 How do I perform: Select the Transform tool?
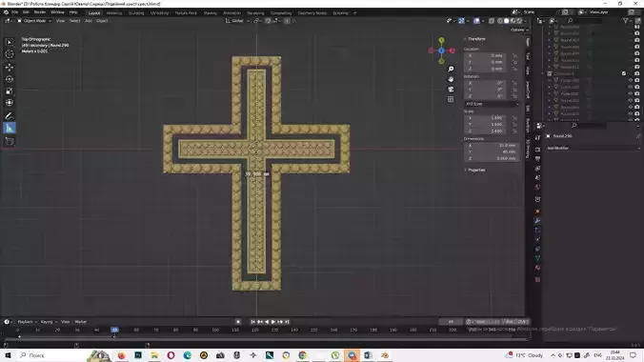(x=10, y=103)
